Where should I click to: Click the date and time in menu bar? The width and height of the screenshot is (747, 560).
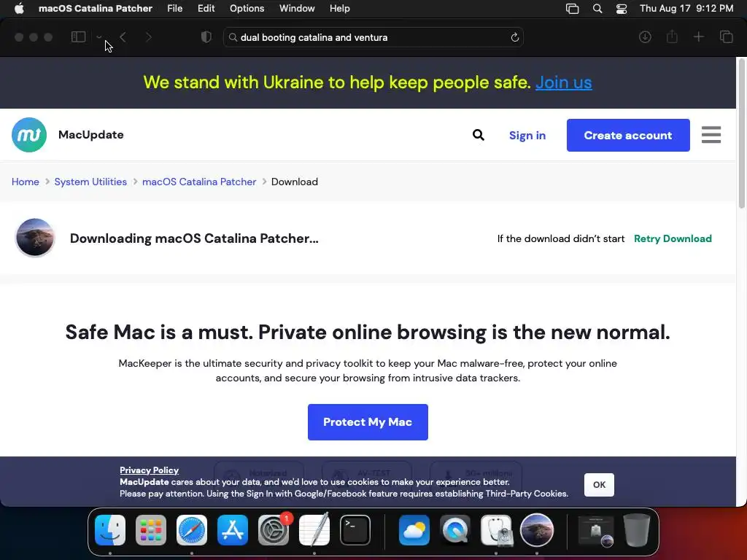coord(686,9)
